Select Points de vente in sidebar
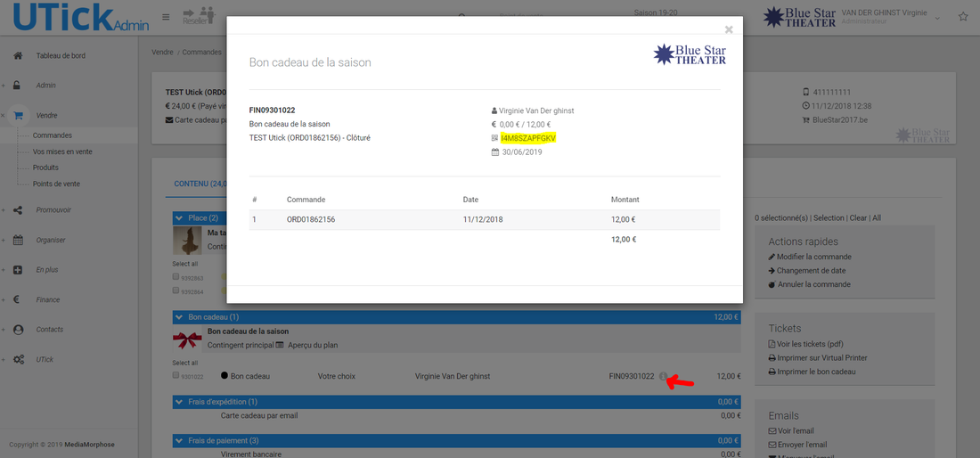 click(x=56, y=184)
